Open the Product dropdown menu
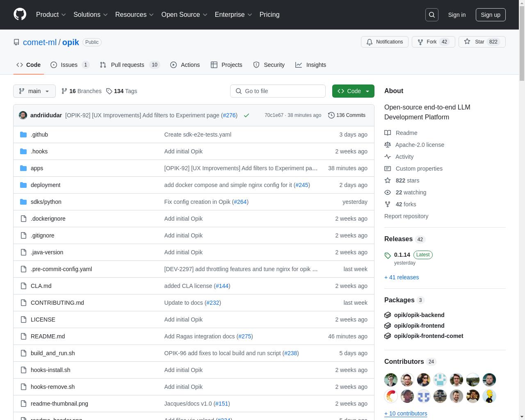This screenshot has width=525, height=420. [x=51, y=14]
